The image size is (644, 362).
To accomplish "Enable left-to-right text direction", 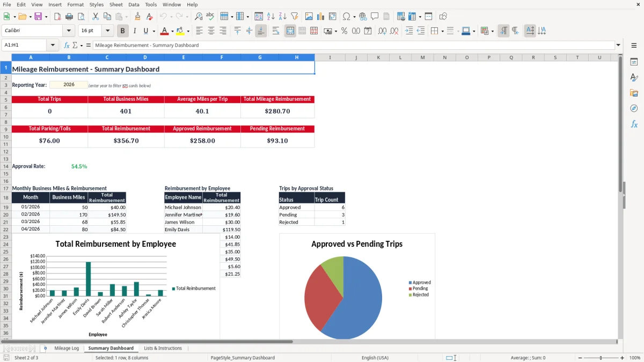I will 503,31.
